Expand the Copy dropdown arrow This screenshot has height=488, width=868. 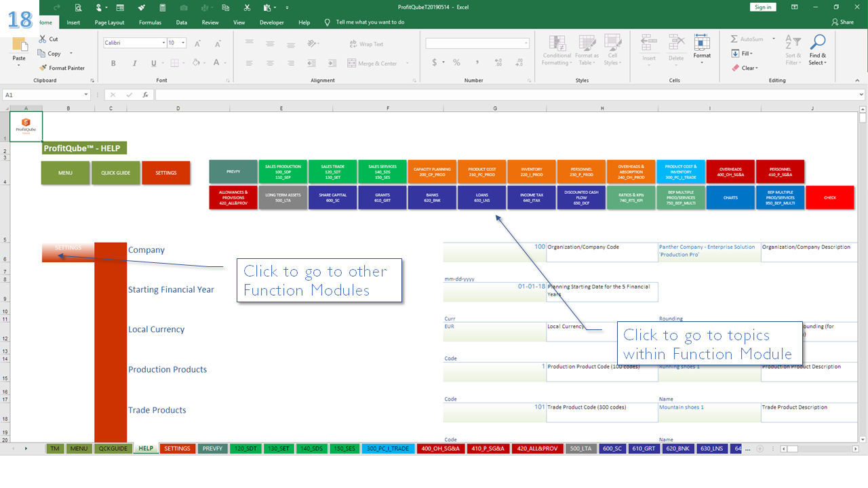[71, 54]
